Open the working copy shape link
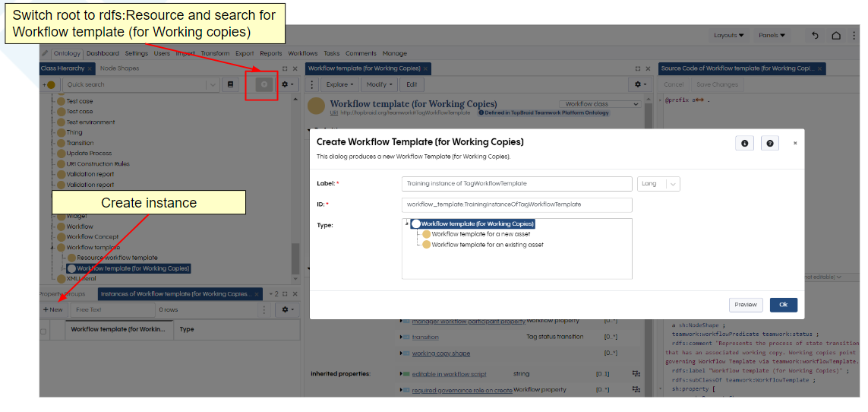The image size is (868, 412). [440, 353]
